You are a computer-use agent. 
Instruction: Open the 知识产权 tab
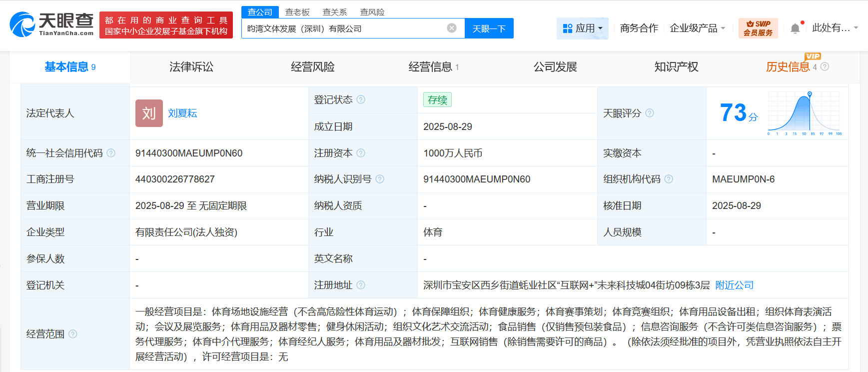(x=676, y=67)
